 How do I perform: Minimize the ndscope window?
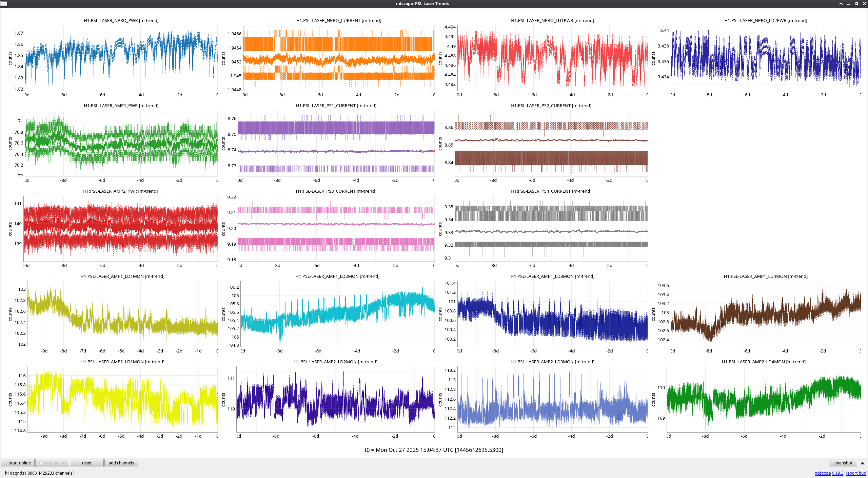(849, 4)
